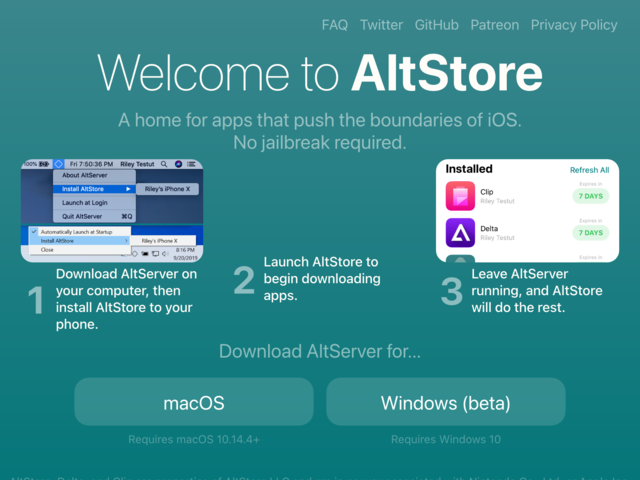
Task: Click the pink Clip app icon
Action: 460,196
